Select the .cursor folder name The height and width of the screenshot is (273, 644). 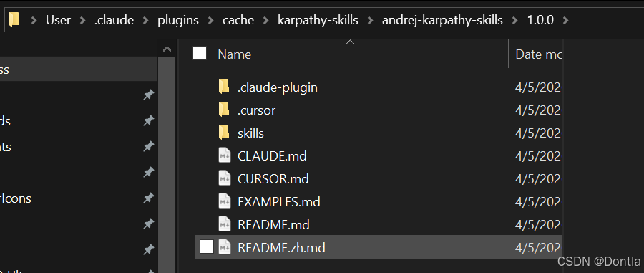tap(256, 110)
